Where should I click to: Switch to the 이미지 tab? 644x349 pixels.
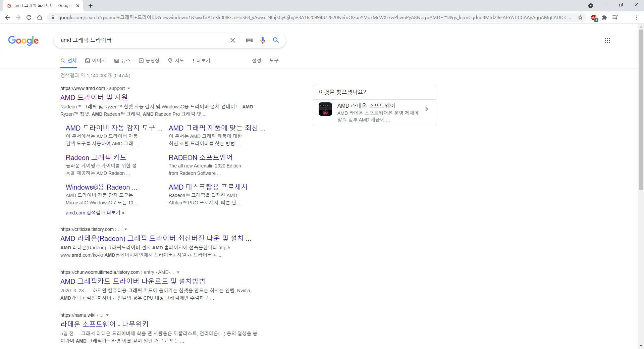click(96, 60)
